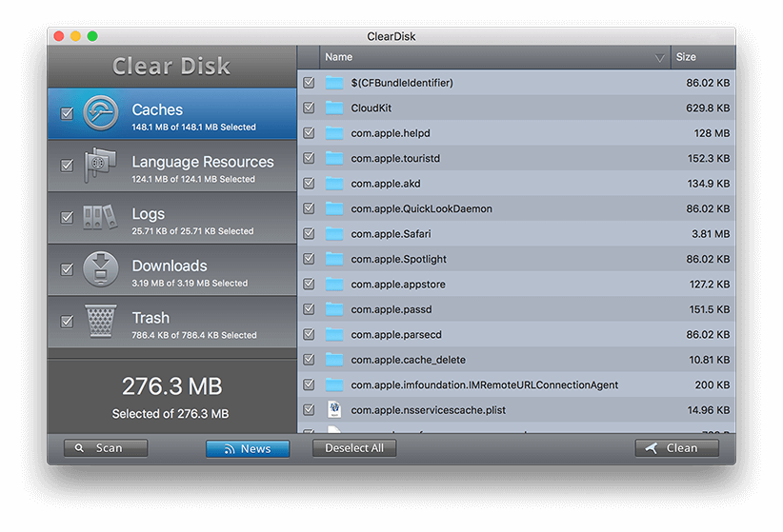Select the com.apple.passd row name

tap(391, 309)
